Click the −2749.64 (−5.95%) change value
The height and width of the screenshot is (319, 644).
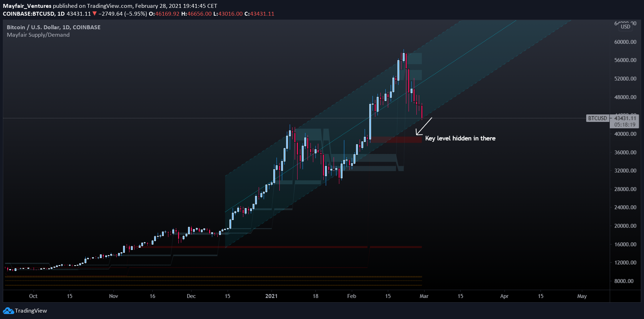[122, 14]
